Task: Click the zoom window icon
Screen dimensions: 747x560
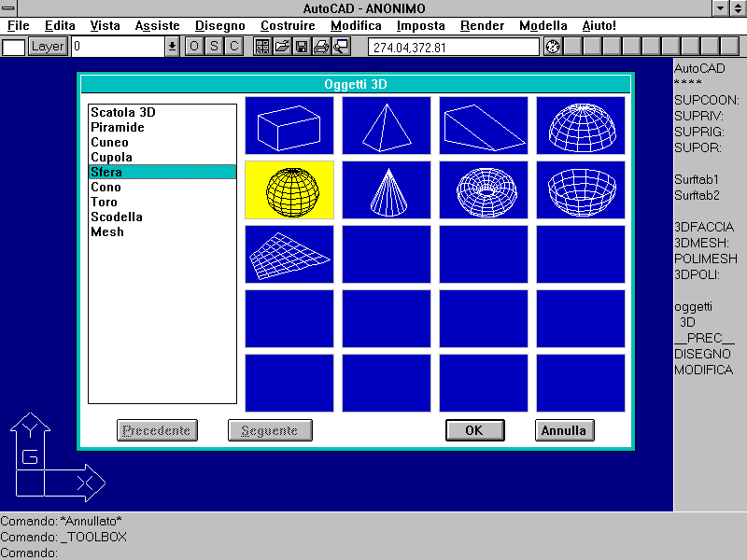Action: point(341,46)
